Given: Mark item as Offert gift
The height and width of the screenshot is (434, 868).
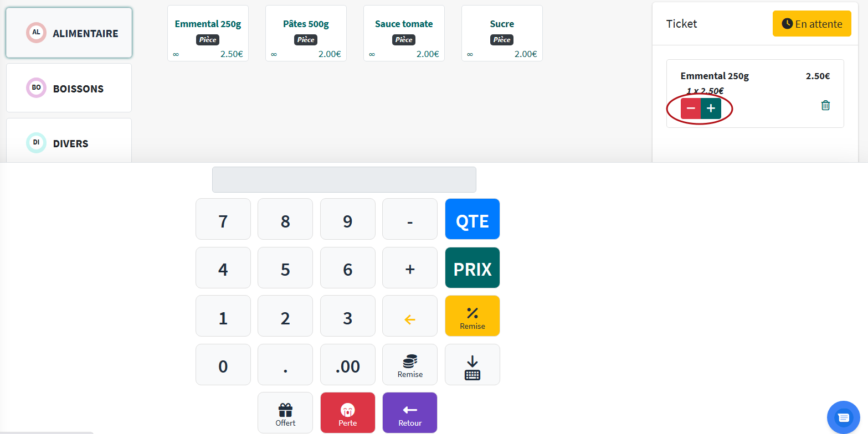Looking at the screenshot, I should pos(285,414).
